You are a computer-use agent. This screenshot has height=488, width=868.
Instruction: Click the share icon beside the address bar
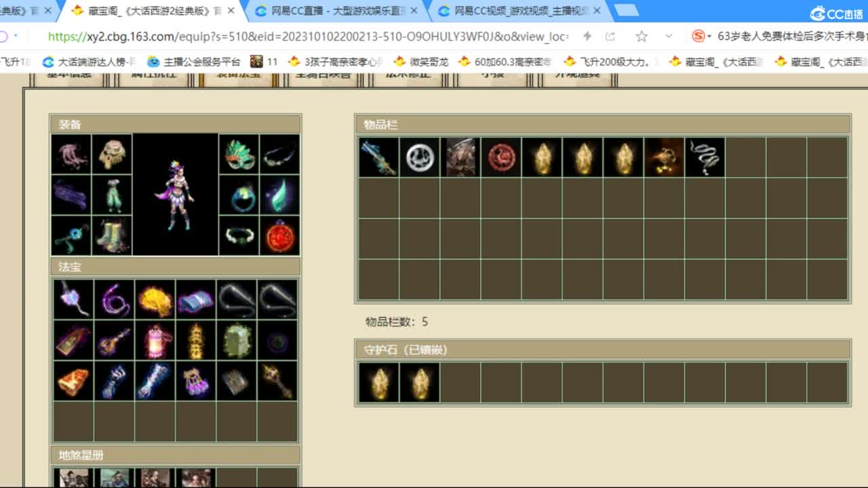coord(611,36)
